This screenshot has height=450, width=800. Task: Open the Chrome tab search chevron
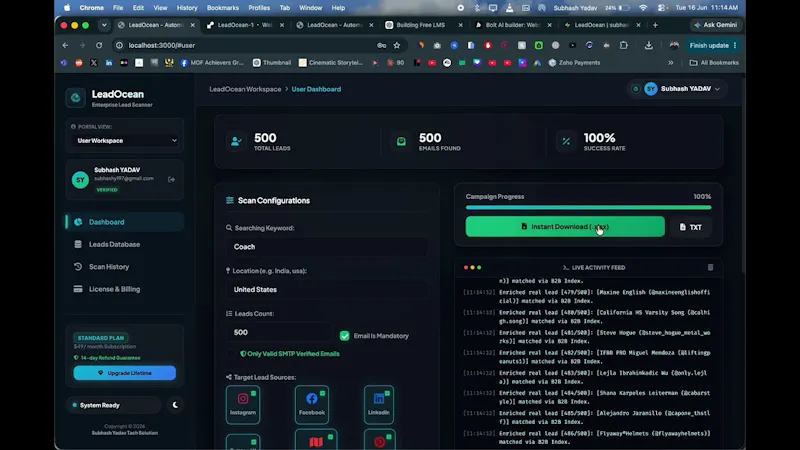104,25
